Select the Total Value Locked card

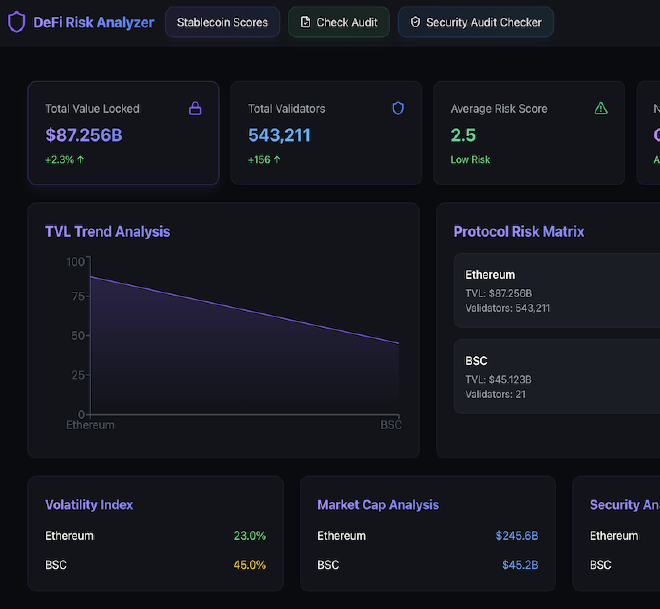point(123,133)
